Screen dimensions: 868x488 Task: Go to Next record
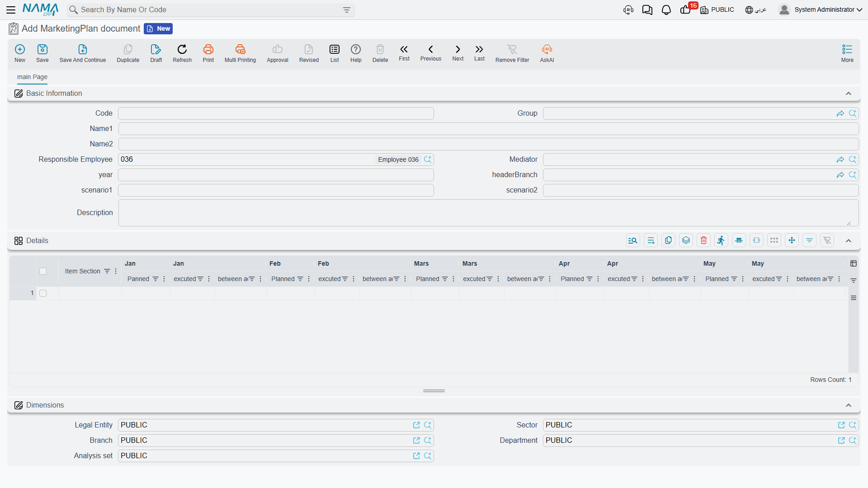458,49
